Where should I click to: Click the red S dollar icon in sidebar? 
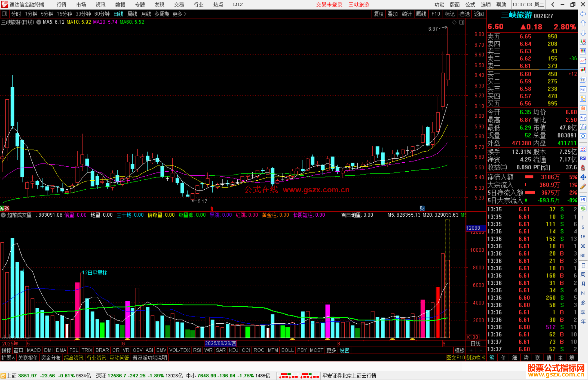point(583,168)
